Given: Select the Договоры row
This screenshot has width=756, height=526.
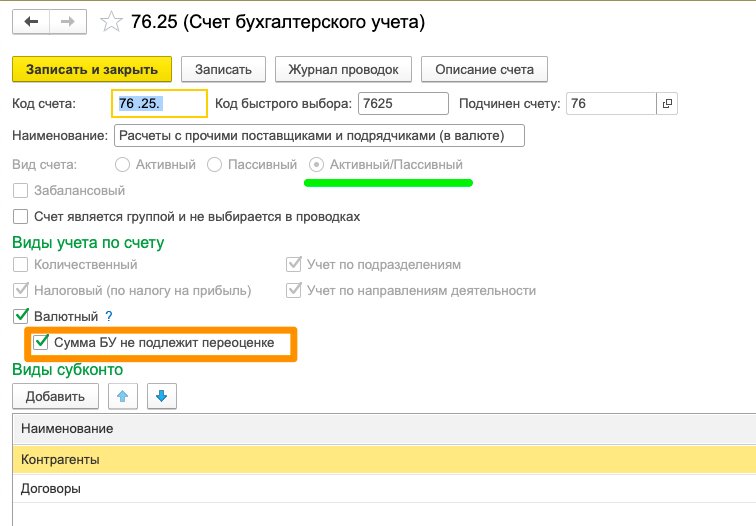Looking at the screenshot, I should pos(384,489).
